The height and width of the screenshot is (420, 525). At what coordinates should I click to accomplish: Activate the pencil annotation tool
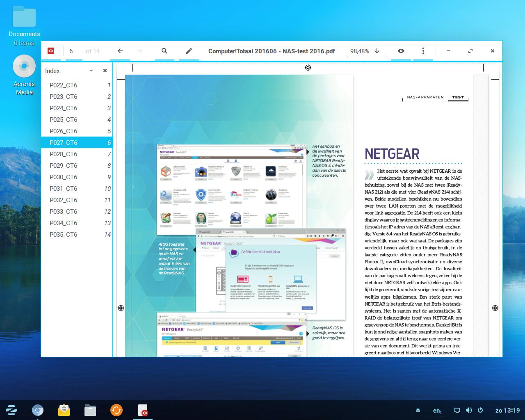(x=189, y=51)
